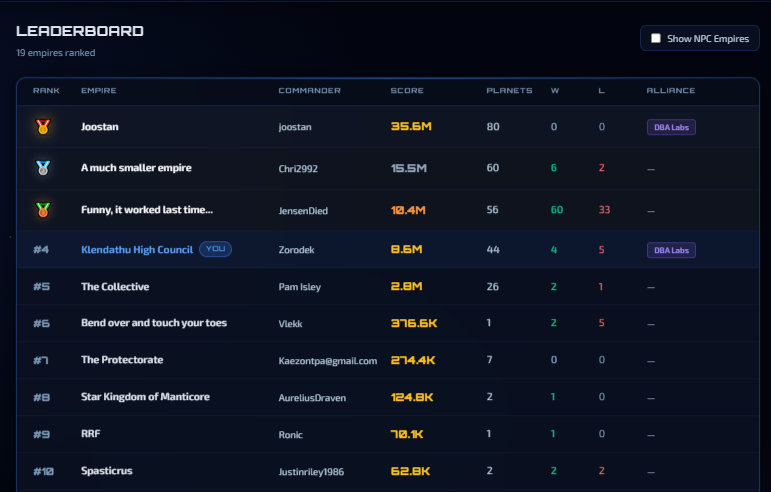771x492 pixels.
Task: Click rank #10 label
Action: [x=43, y=472]
